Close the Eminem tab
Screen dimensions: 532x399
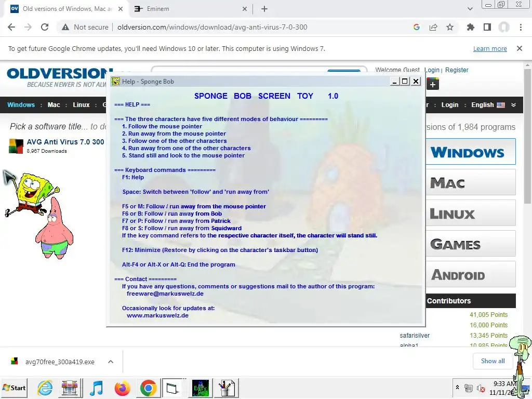(x=244, y=9)
